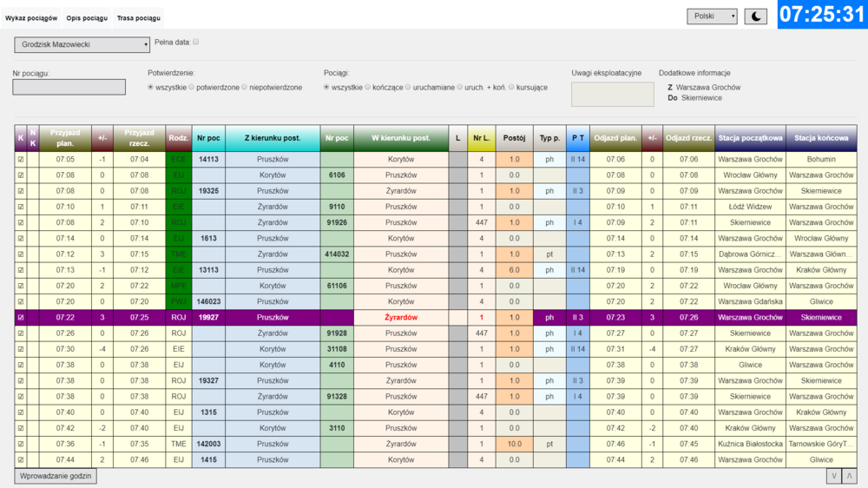
Task: Select train number 414032 cell
Action: 337,254
